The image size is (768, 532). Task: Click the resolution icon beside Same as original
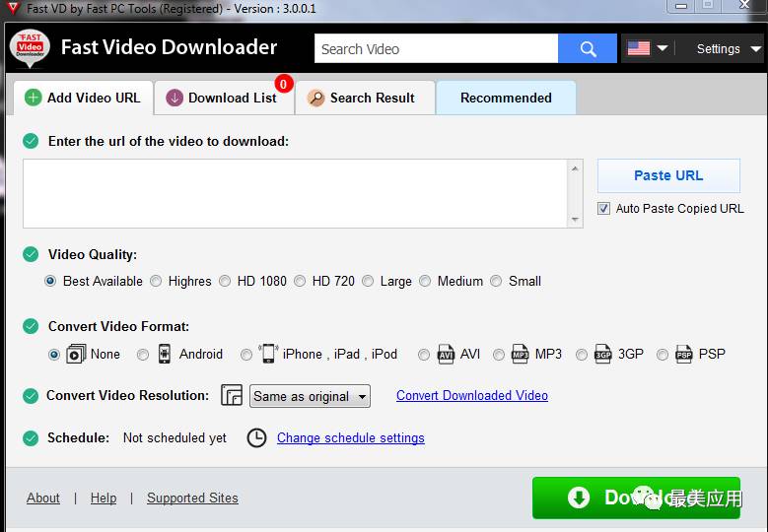pos(232,396)
